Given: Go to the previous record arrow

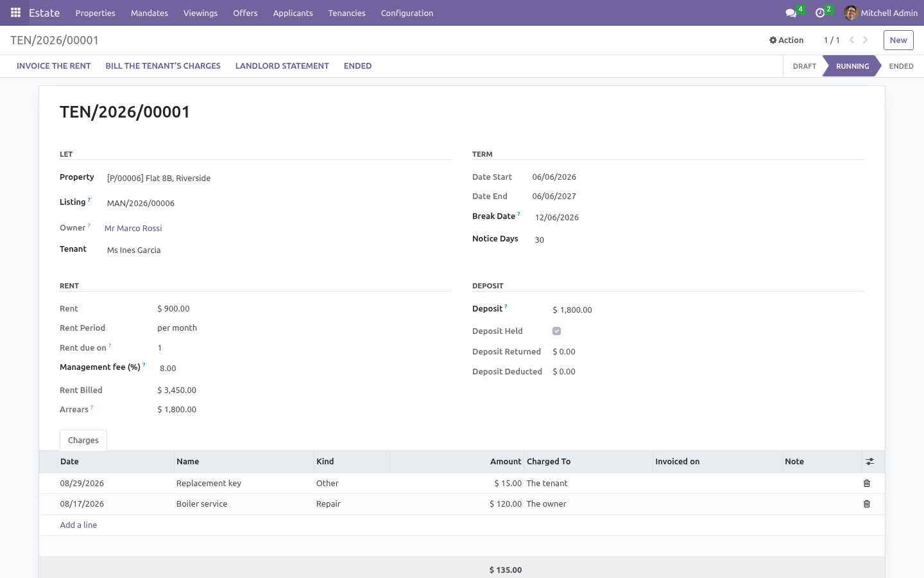Looking at the screenshot, I should point(851,40).
